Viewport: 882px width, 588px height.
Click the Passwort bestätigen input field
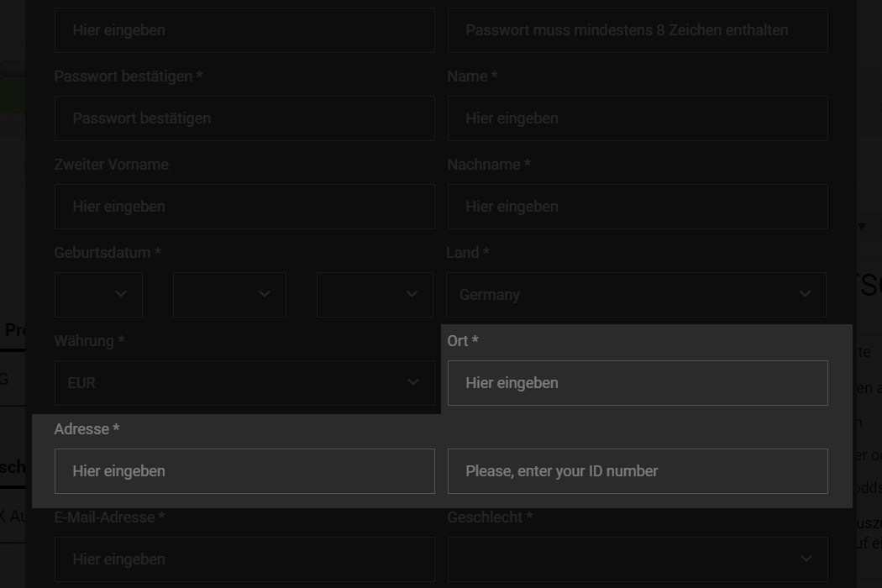(x=244, y=118)
